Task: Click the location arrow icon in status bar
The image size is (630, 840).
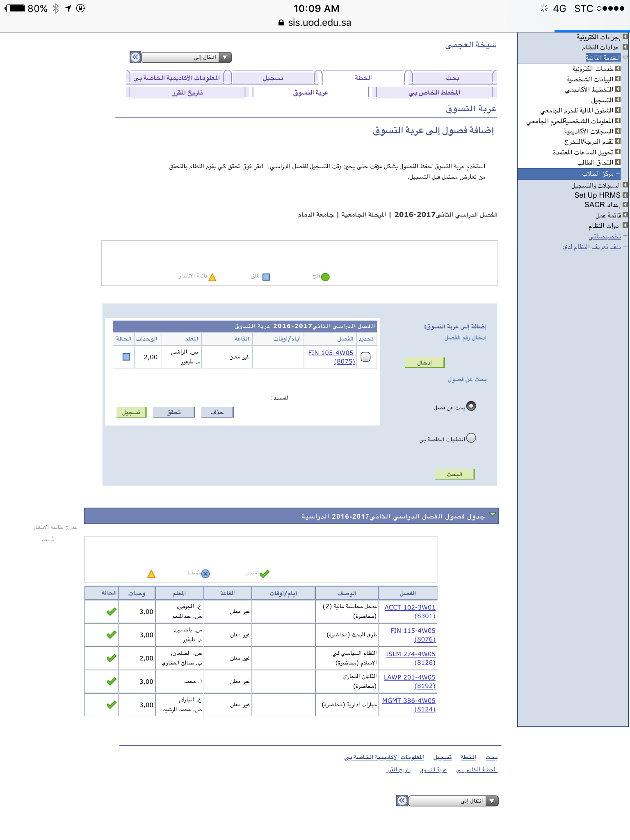Action: 68,8
